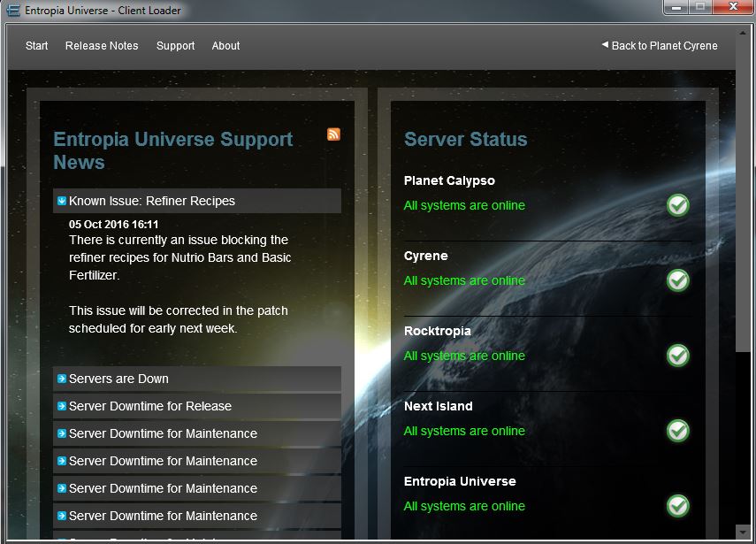756x544 pixels.
Task: Go to the Support section
Action: [x=175, y=46]
